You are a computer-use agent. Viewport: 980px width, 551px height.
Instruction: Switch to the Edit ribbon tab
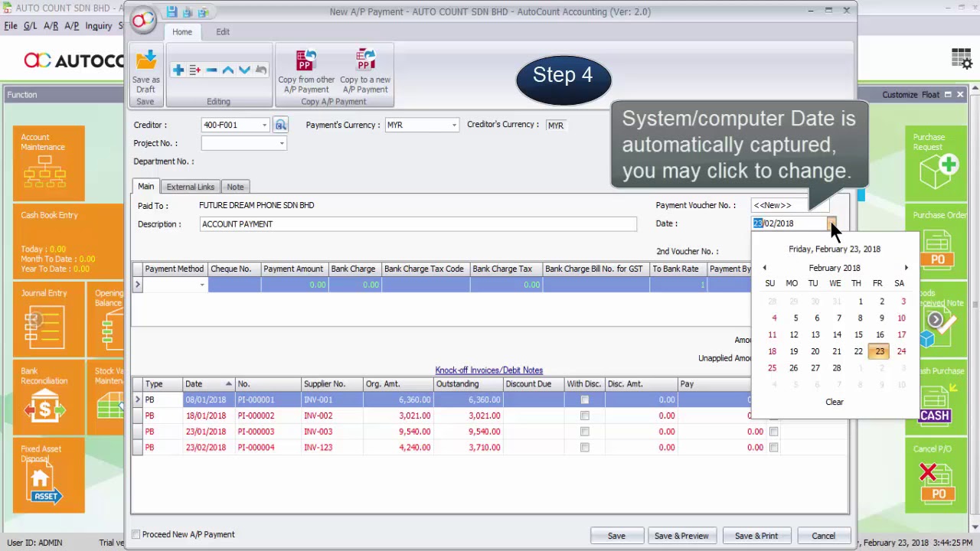click(x=223, y=31)
